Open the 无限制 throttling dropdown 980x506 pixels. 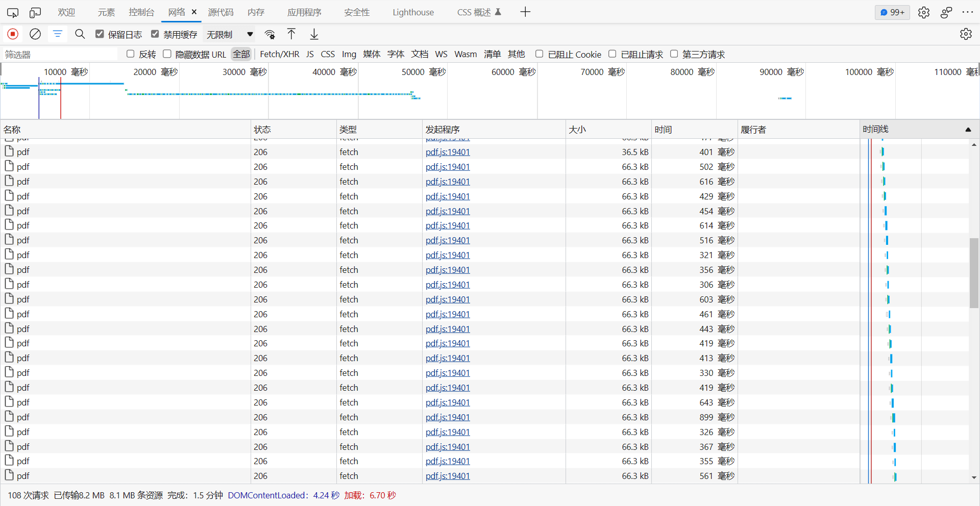coord(230,34)
